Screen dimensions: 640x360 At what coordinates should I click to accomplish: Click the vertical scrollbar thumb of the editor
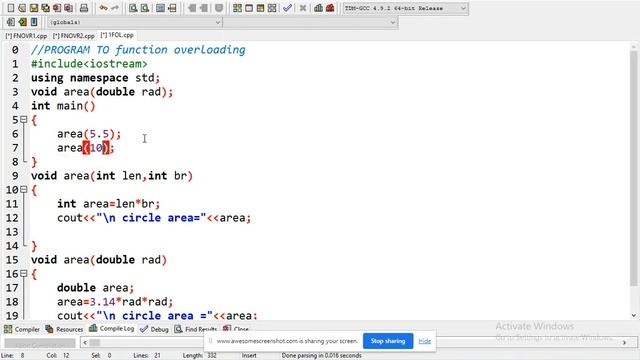click(x=633, y=168)
